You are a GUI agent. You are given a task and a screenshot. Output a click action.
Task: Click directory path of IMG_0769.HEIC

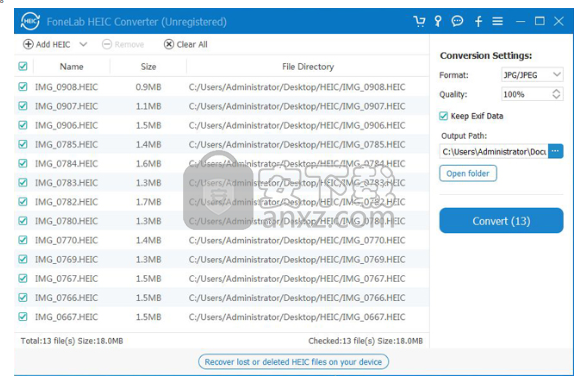coord(297,260)
